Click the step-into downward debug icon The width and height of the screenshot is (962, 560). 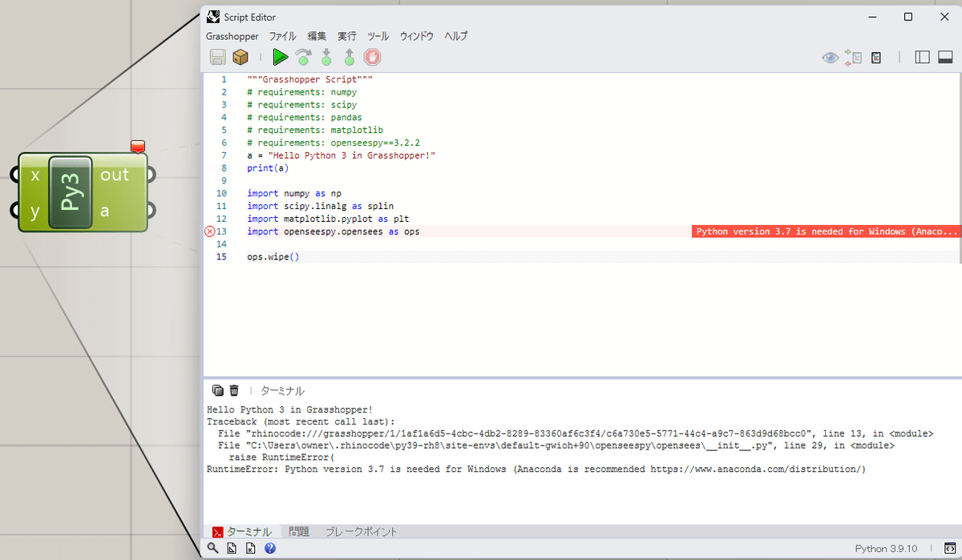(326, 57)
